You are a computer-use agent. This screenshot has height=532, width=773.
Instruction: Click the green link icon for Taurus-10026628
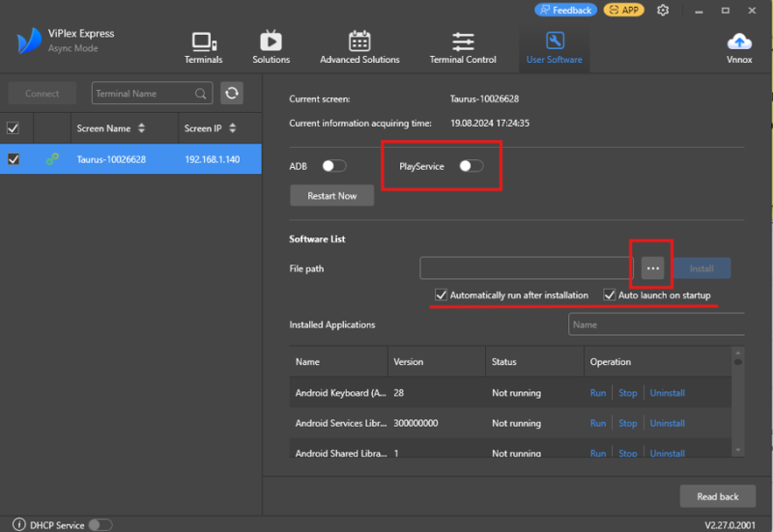53,159
